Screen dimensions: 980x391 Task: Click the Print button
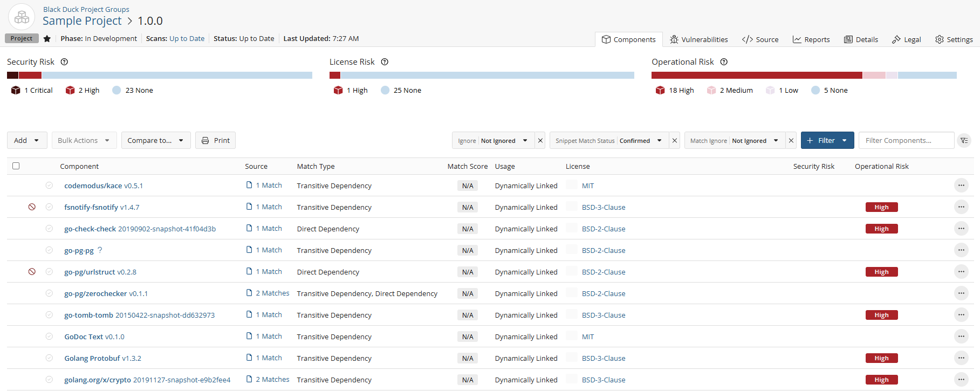[x=215, y=140]
